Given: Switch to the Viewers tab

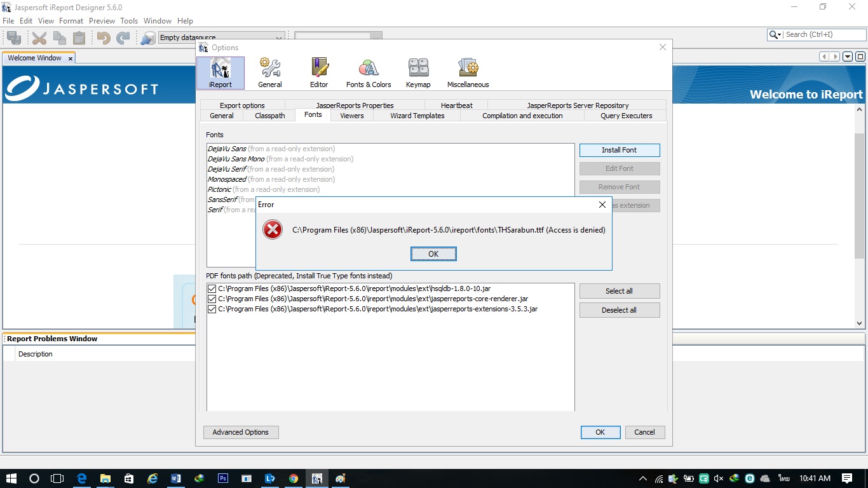Looking at the screenshot, I should pos(352,116).
